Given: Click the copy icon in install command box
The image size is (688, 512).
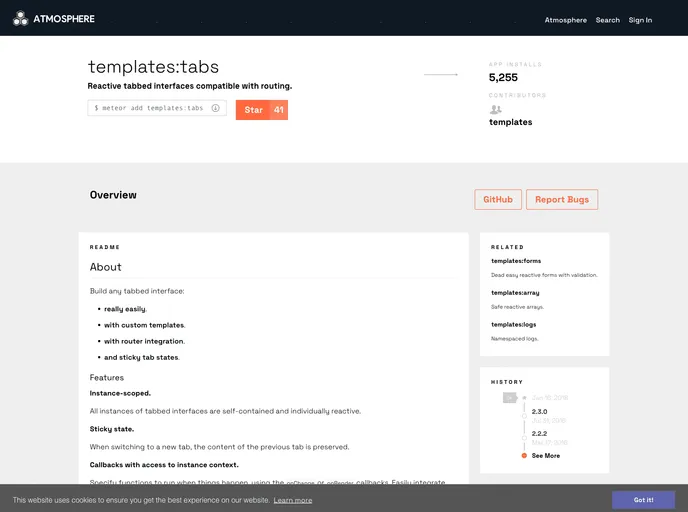Looking at the screenshot, I should pyautogui.click(x=215, y=108).
